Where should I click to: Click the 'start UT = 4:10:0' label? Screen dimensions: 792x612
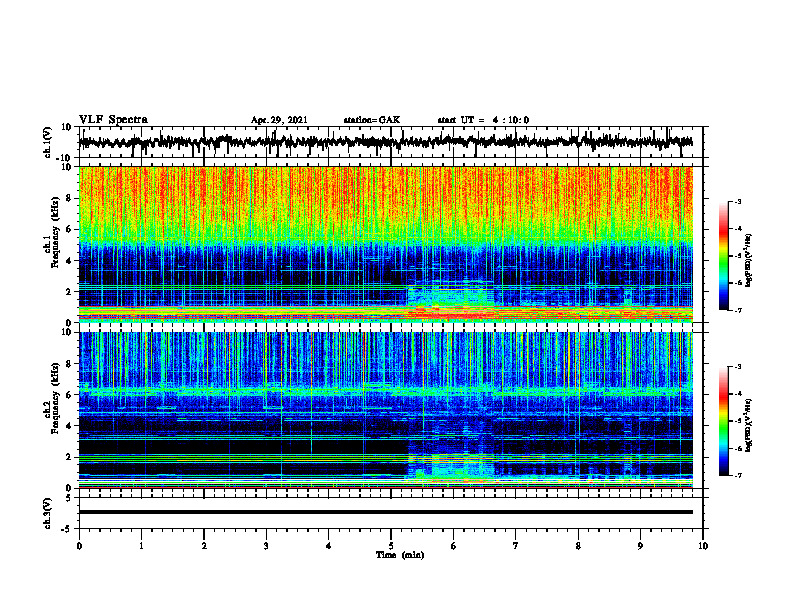tap(483, 120)
